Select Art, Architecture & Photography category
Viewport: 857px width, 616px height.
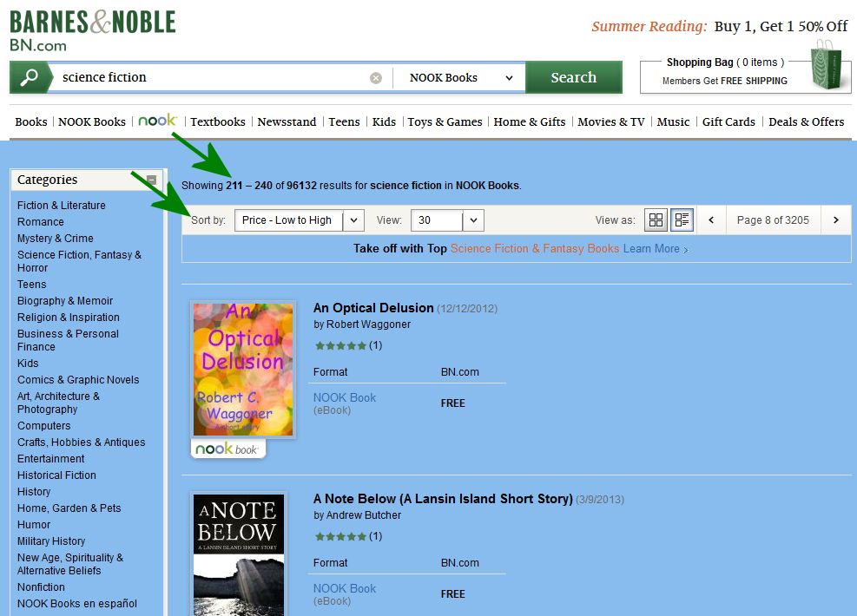(58, 403)
